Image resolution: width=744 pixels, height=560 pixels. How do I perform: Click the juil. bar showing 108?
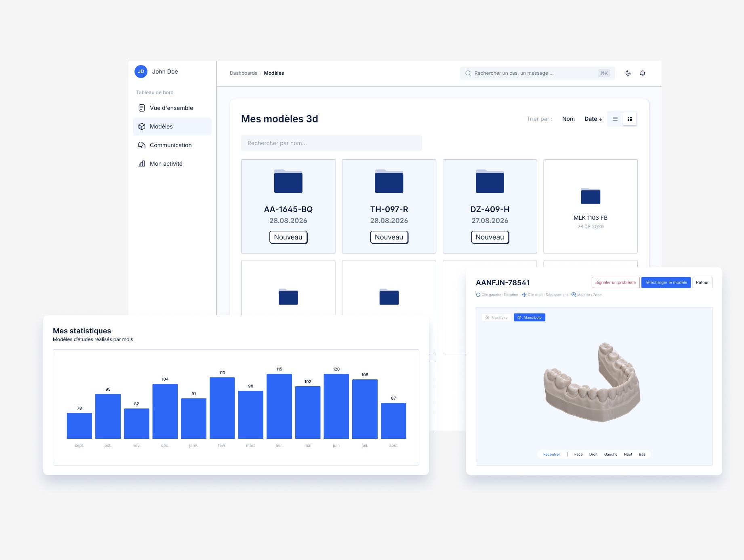click(x=365, y=409)
